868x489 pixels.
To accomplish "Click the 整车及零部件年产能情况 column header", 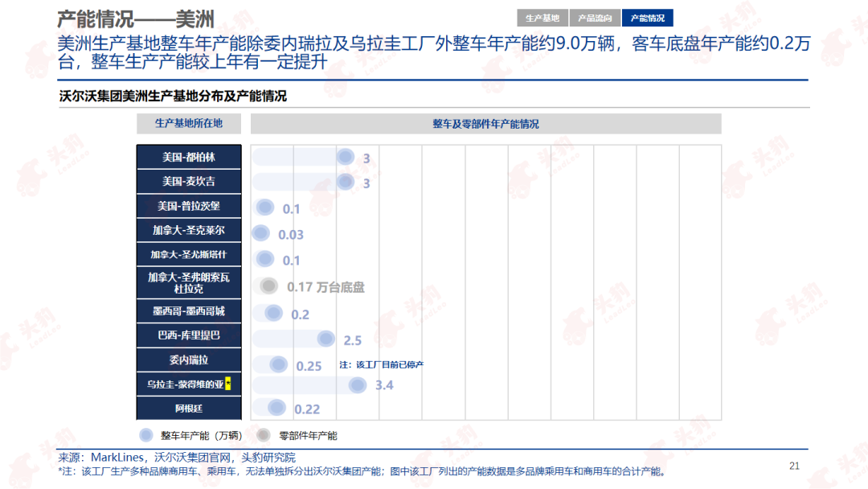I will pyautogui.click(x=485, y=124).
